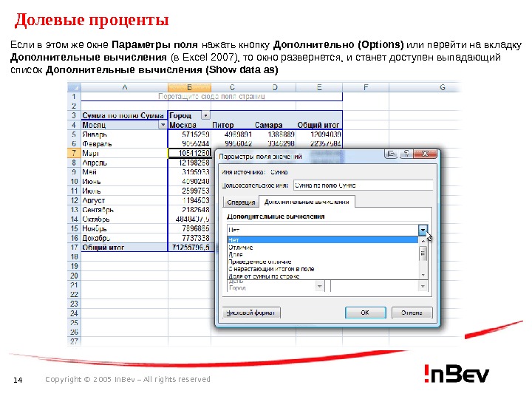532x399 pixels.
Task: Click the Числовой формат button
Action: tap(251, 313)
